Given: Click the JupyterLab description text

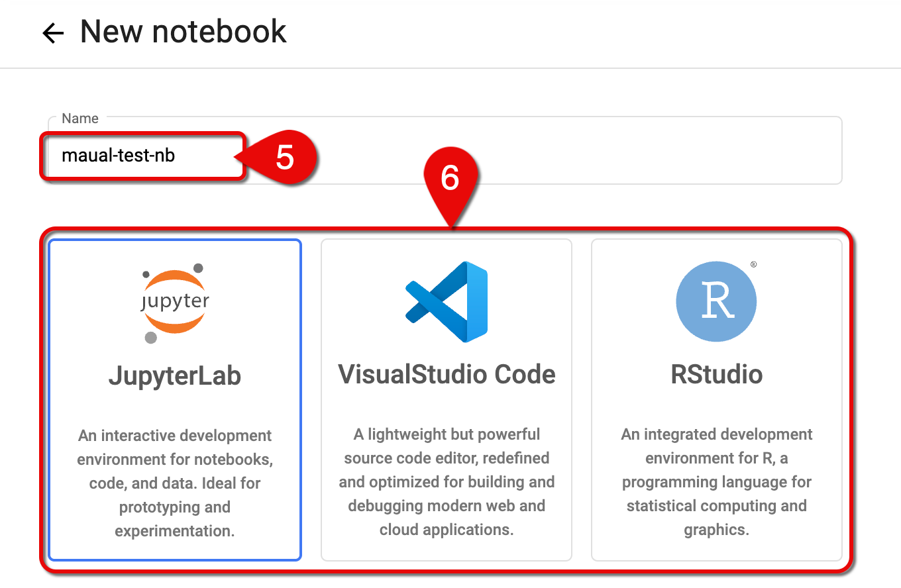Looking at the screenshot, I should tap(174, 483).
